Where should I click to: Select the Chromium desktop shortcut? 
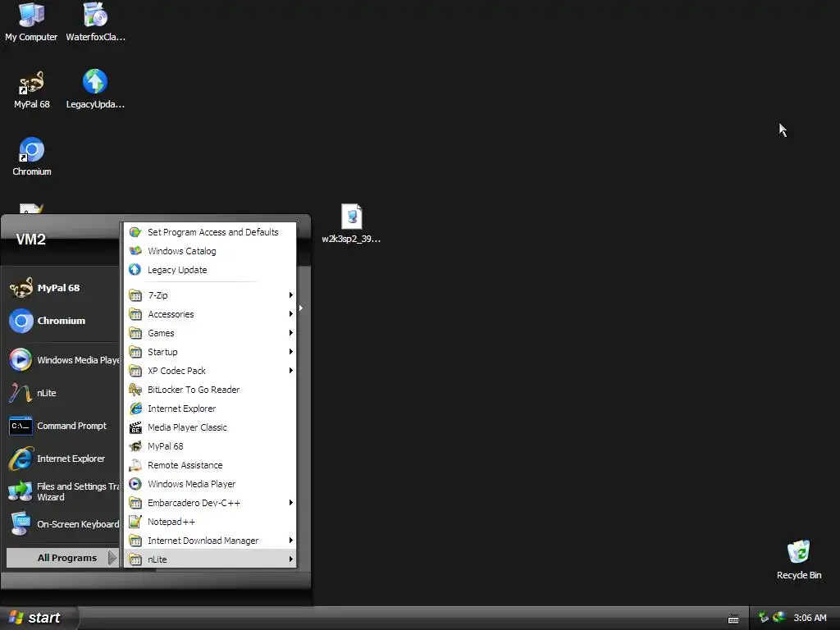[x=32, y=157]
